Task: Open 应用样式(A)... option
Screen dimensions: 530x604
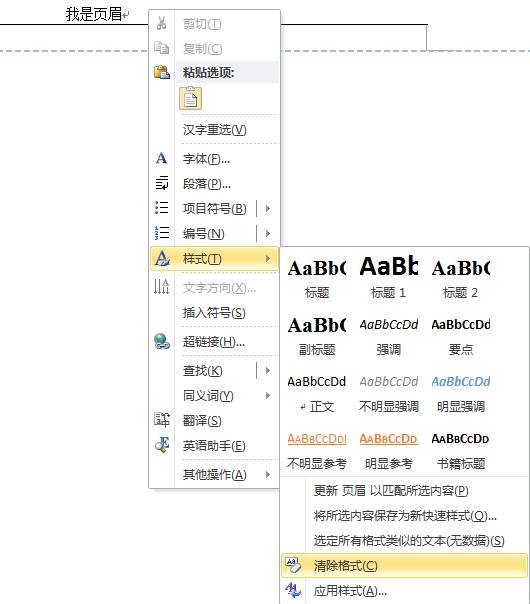Action: [404, 590]
